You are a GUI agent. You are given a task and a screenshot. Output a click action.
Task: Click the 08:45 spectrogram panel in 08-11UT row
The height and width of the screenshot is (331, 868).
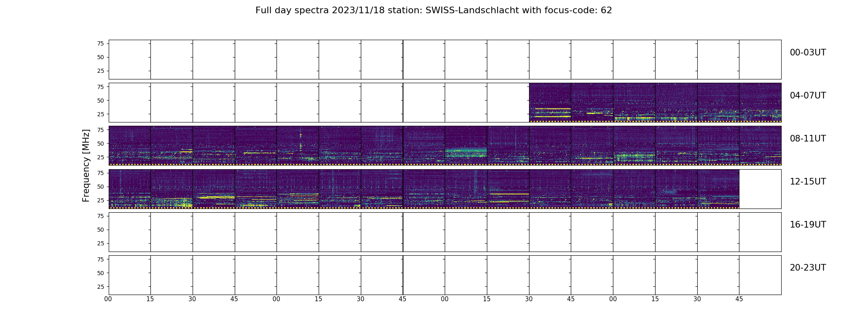click(256, 146)
